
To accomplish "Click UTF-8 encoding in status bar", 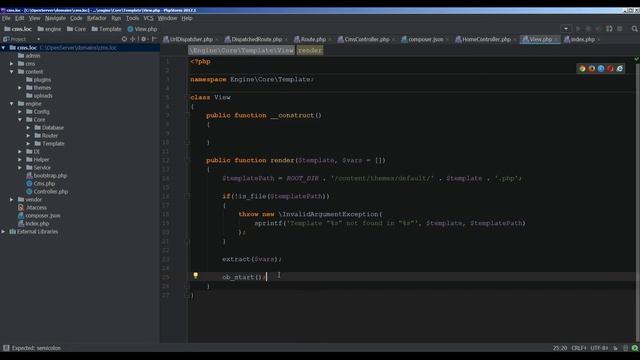I will coord(599,348).
